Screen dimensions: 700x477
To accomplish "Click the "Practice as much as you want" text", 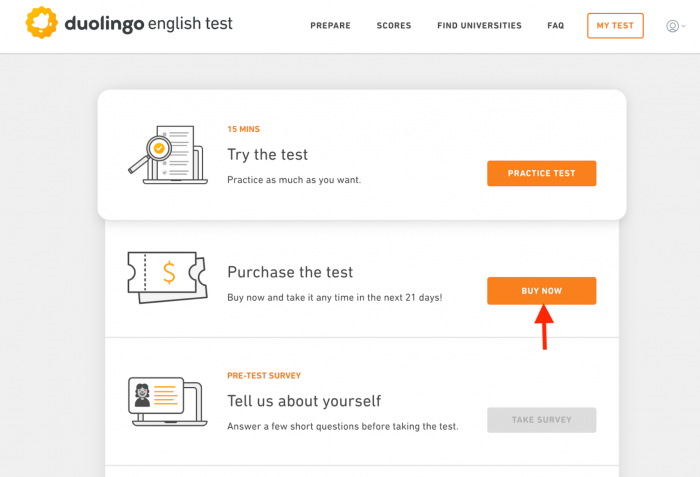I will click(x=294, y=180).
